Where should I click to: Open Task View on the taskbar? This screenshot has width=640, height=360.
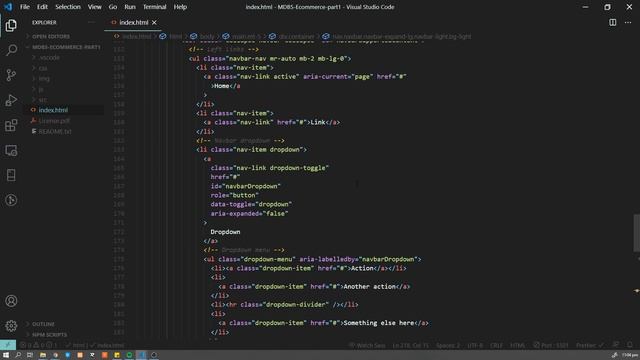(30, 355)
